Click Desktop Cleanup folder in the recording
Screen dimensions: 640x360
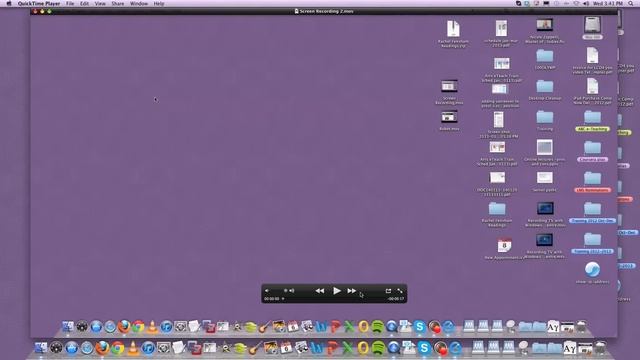pyautogui.click(x=544, y=90)
